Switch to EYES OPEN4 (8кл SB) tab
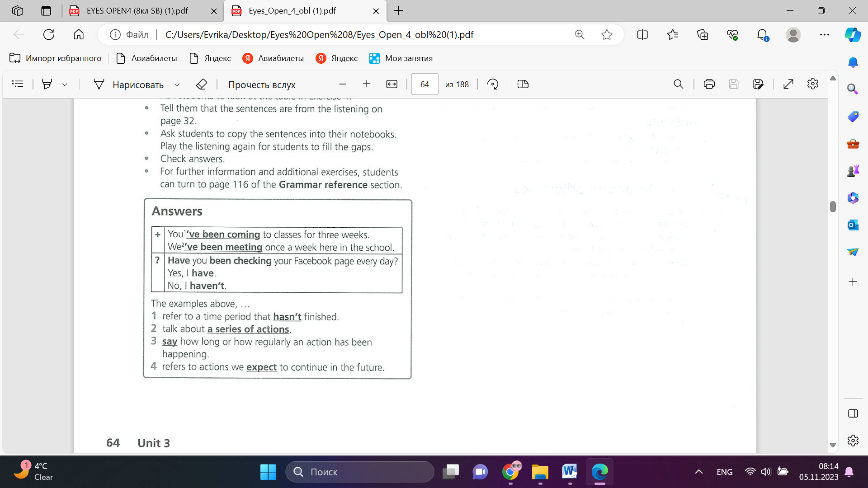The width and height of the screenshot is (868, 488). 137,11
